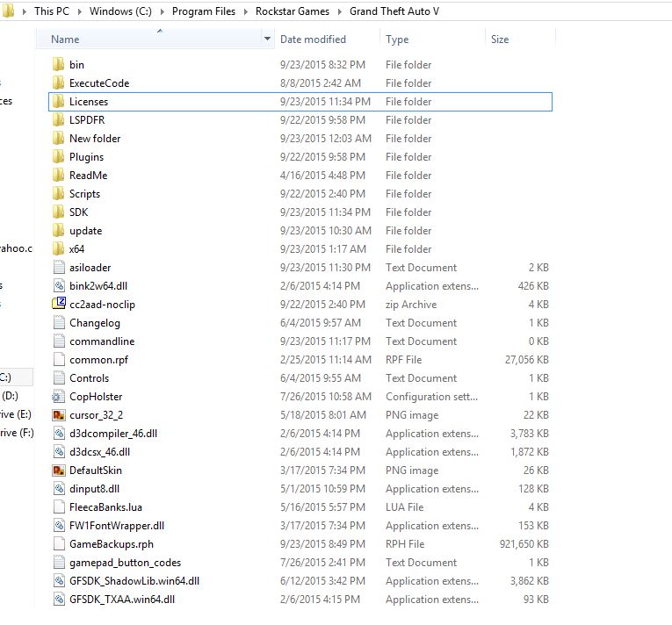Click the cc2aad-noclip zip archive icon

click(x=59, y=304)
